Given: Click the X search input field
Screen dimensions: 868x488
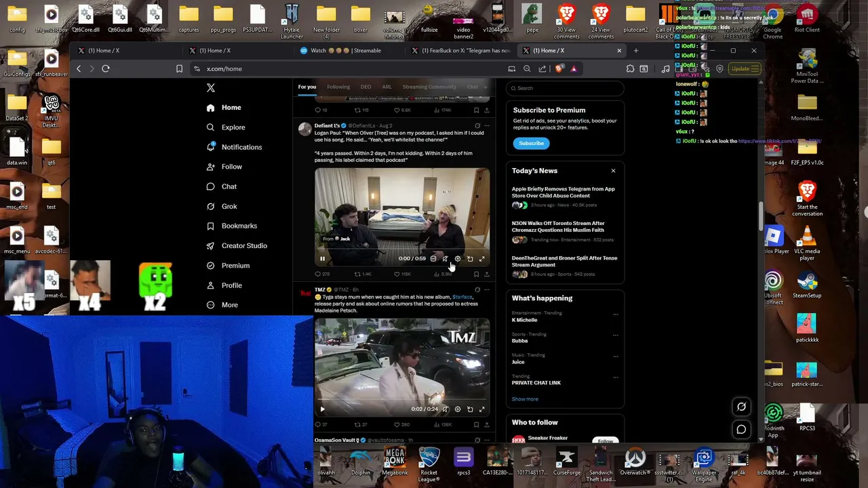Looking at the screenshot, I should pyautogui.click(x=566, y=88).
